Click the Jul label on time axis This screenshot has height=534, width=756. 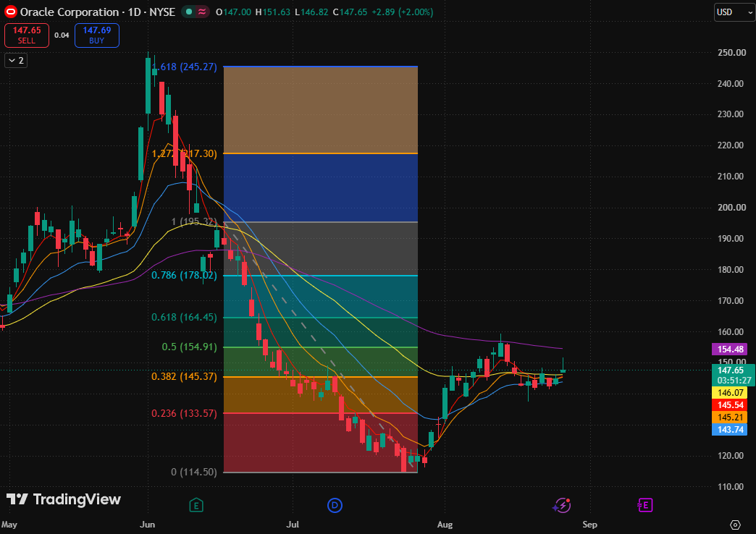pos(292,525)
